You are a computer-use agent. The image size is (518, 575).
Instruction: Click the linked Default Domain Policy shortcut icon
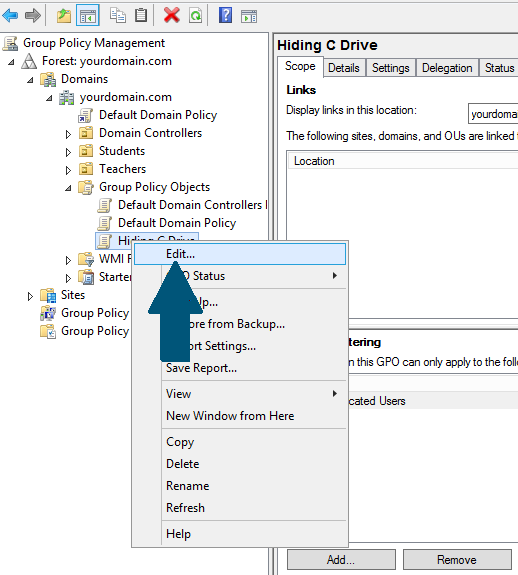[85, 115]
